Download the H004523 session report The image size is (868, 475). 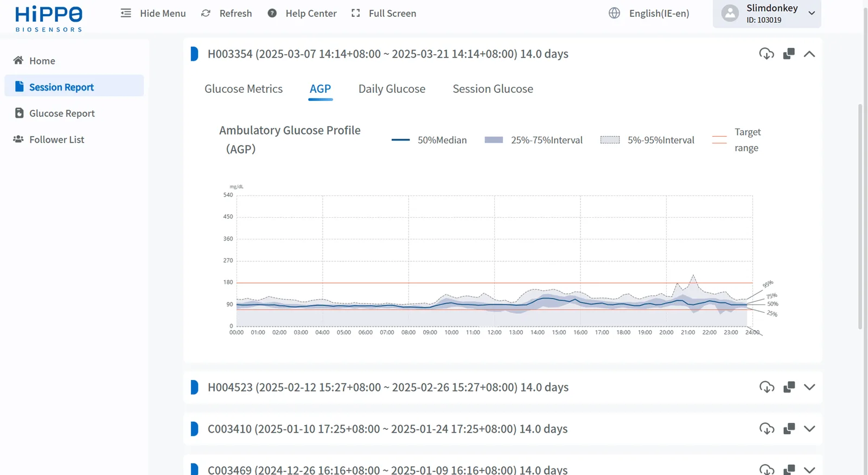coord(767,387)
